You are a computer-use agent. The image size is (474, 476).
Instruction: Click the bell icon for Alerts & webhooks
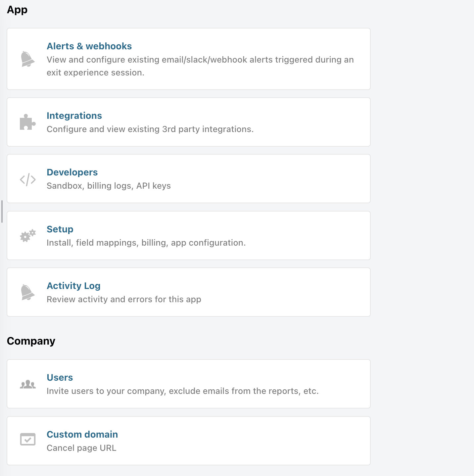click(28, 59)
